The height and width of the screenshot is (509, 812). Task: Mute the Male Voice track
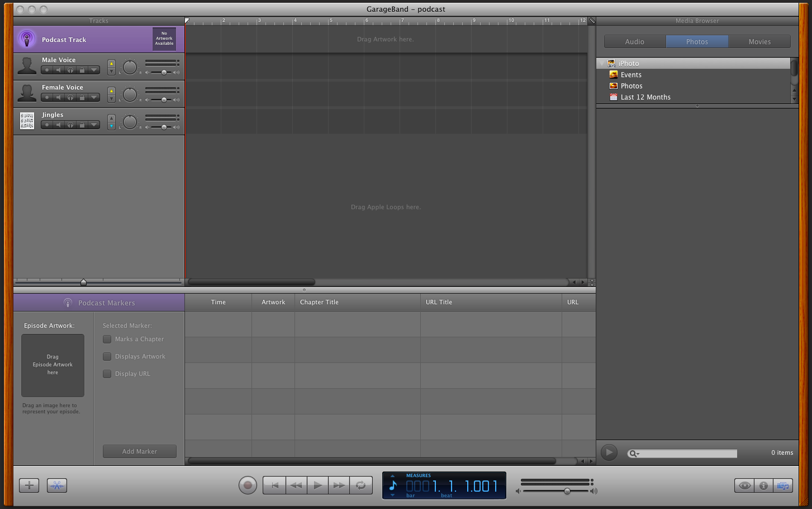coord(58,70)
